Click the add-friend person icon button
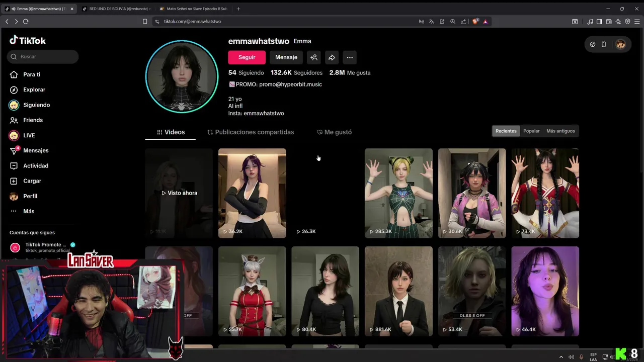644x362 pixels. tap(314, 57)
